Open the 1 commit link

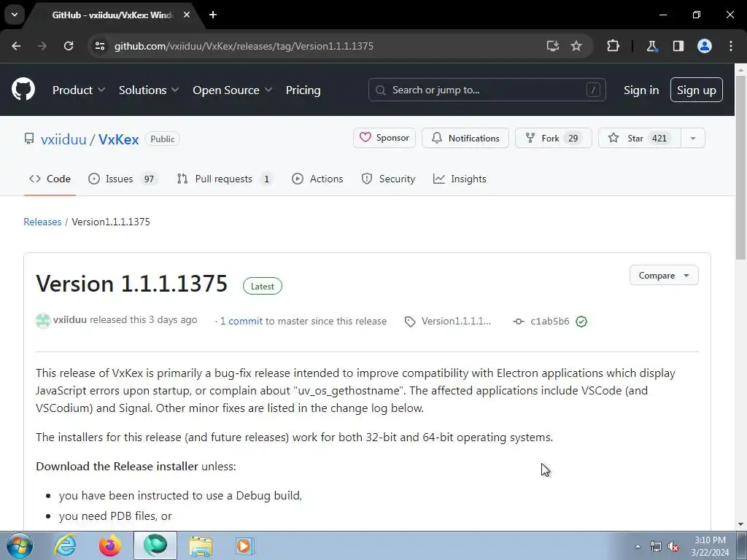point(241,321)
